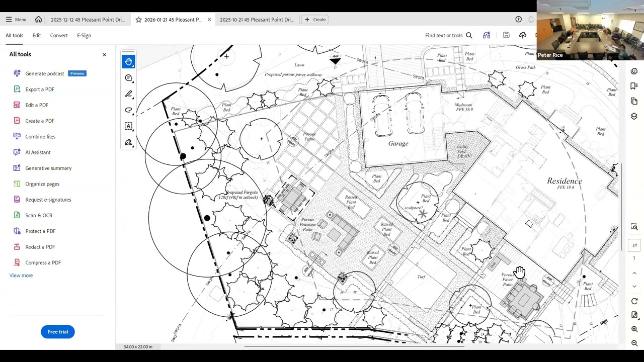The height and width of the screenshot is (362, 644).
Task: Click the Find text or tools search
Action: [449, 35]
